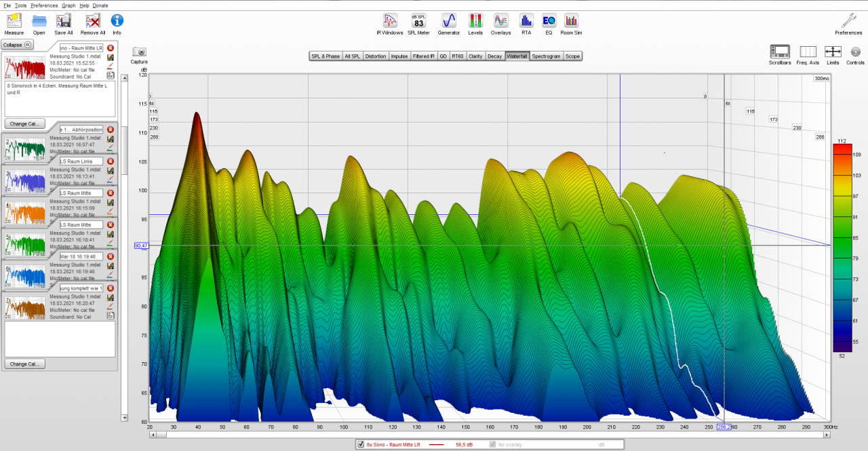Switch to the SPL & Phase tab
Screen dimensions: 868x451
pyautogui.click(x=325, y=56)
